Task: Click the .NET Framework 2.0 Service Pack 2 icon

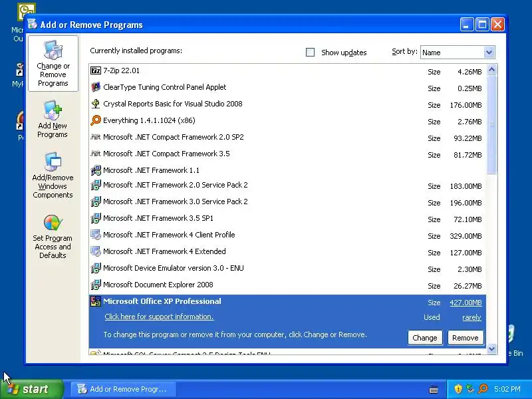Action: 96,185
